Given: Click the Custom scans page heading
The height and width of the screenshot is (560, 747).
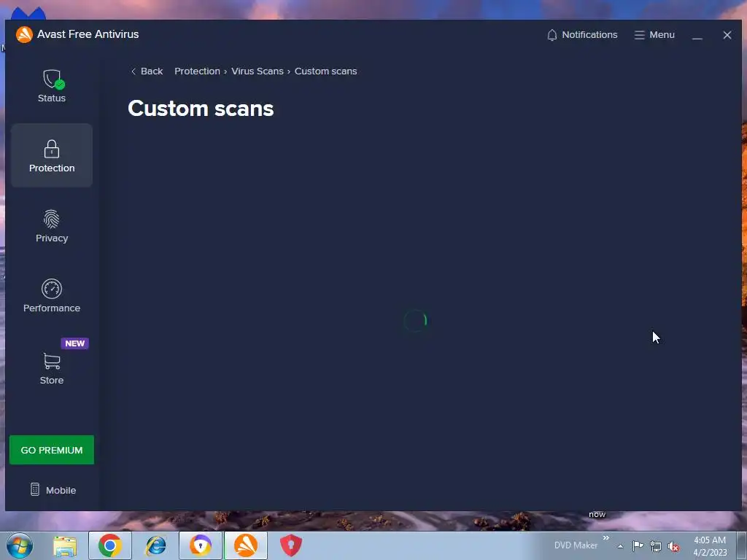Looking at the screenshot, I should [201, 109].
